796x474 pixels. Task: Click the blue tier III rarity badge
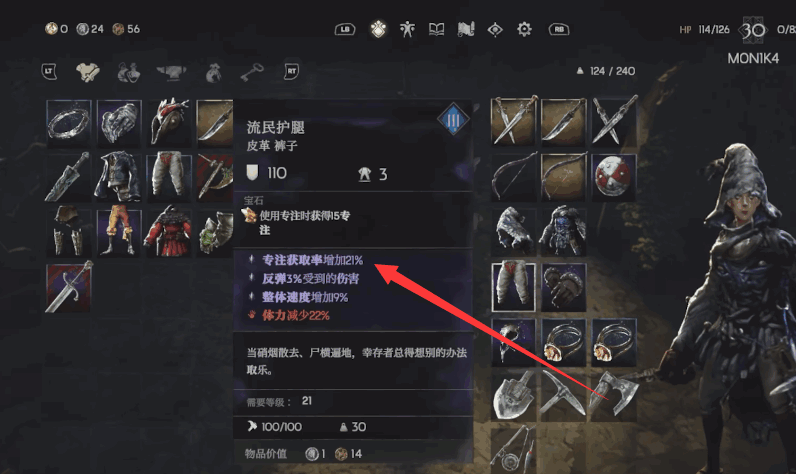453,120
